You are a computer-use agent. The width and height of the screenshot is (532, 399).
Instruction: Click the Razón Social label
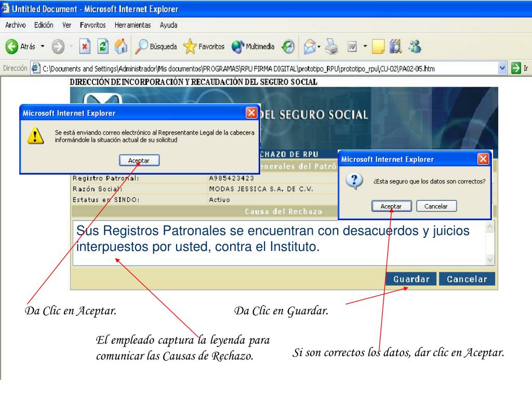97,189
